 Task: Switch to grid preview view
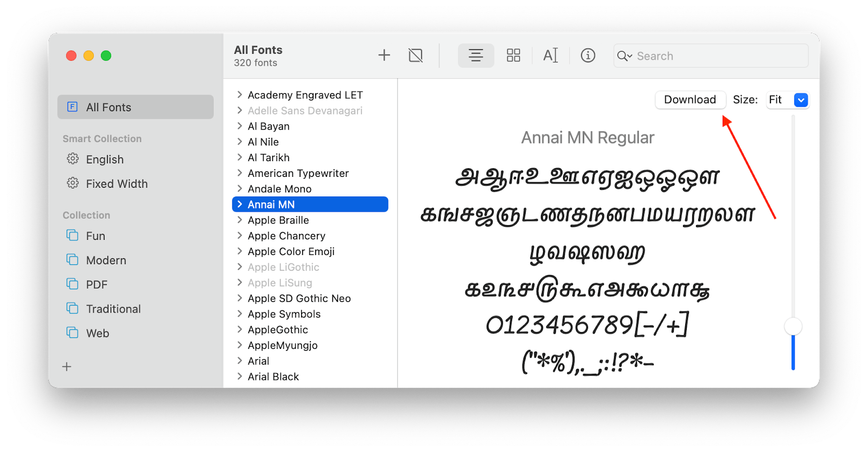[513, 55]
